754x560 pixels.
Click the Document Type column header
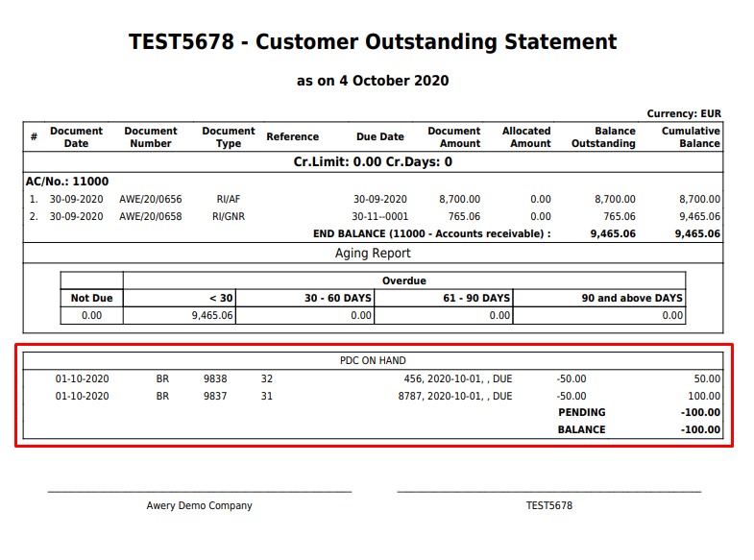point(229,137)
